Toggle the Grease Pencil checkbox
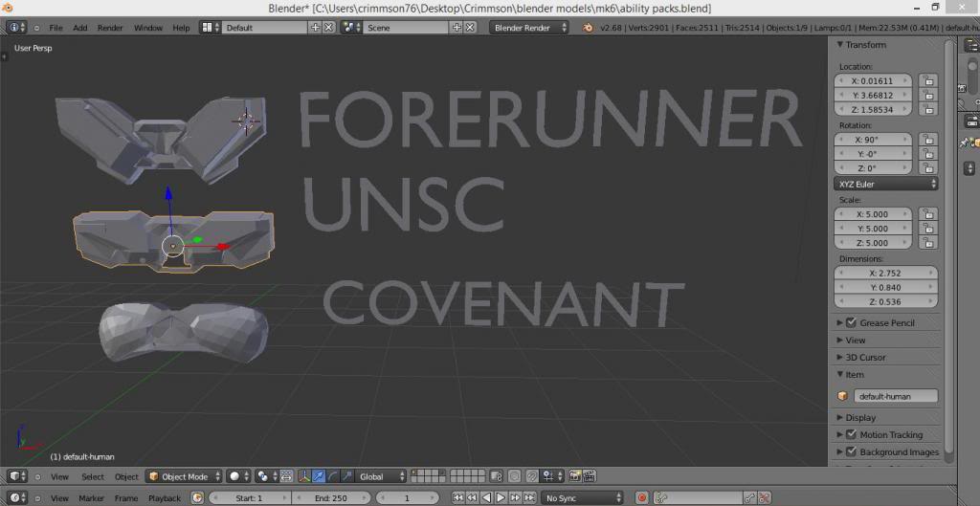This screenshot has height=506, width=980. tap(851, 322)
